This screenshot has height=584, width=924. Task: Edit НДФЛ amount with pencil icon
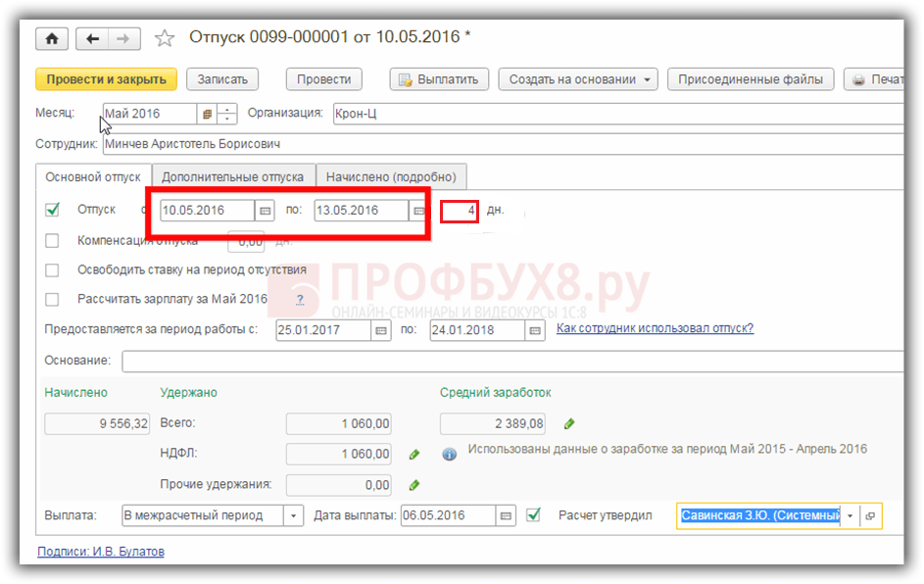click(414, 455)
